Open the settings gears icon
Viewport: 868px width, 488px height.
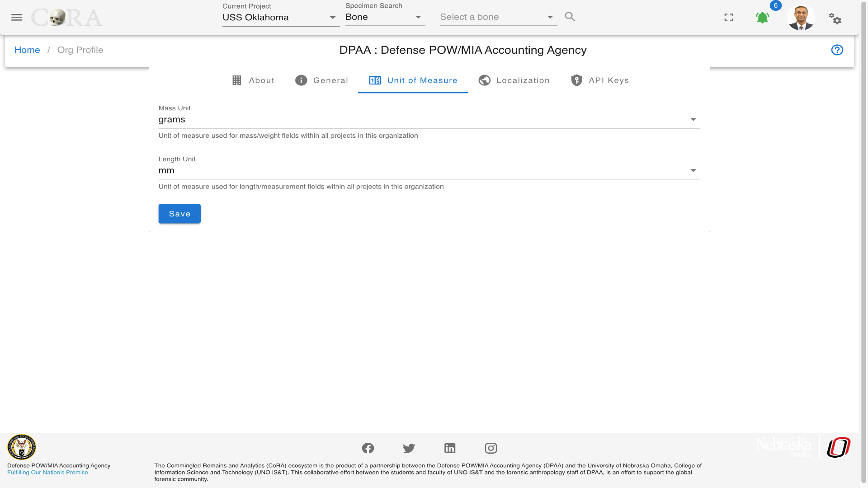835,19
